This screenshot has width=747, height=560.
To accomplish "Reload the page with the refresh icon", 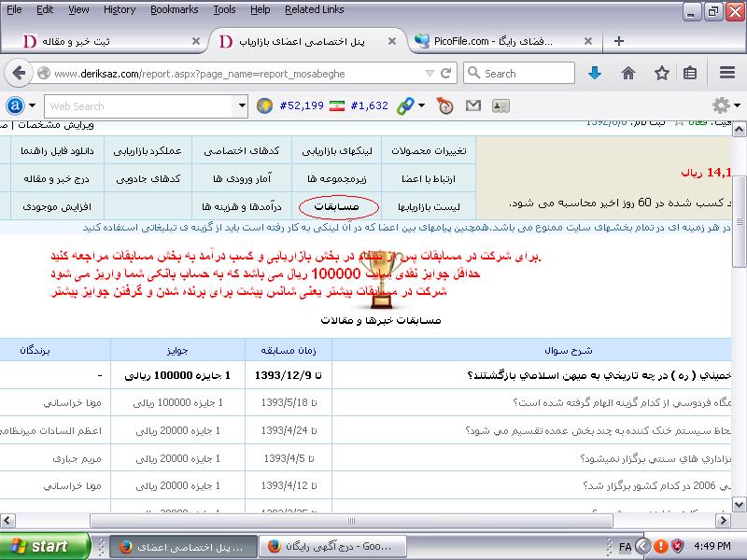I will click(x=446, y=74).
